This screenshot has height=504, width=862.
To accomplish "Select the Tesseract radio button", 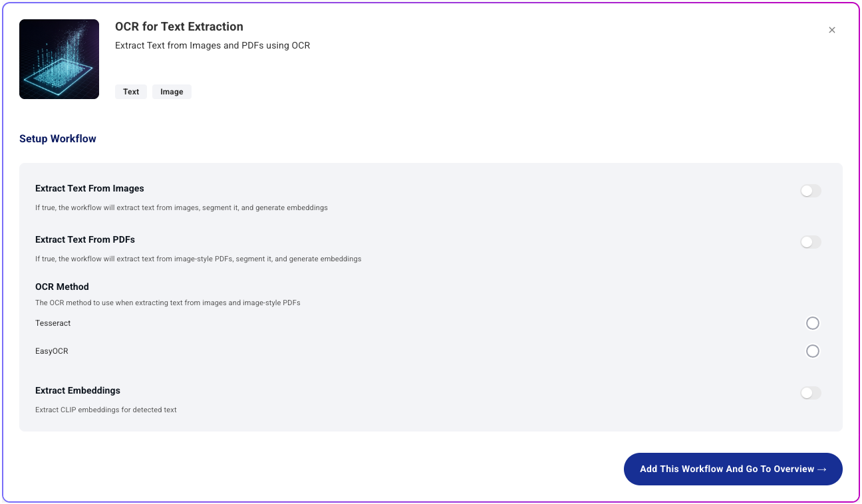I will [x=812, y=323].
